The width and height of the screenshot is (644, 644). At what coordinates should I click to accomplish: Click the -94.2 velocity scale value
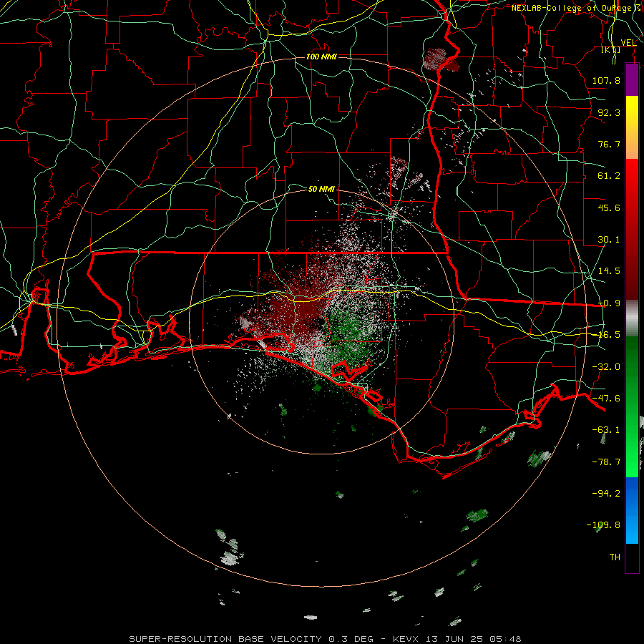[x=606, y=493]
